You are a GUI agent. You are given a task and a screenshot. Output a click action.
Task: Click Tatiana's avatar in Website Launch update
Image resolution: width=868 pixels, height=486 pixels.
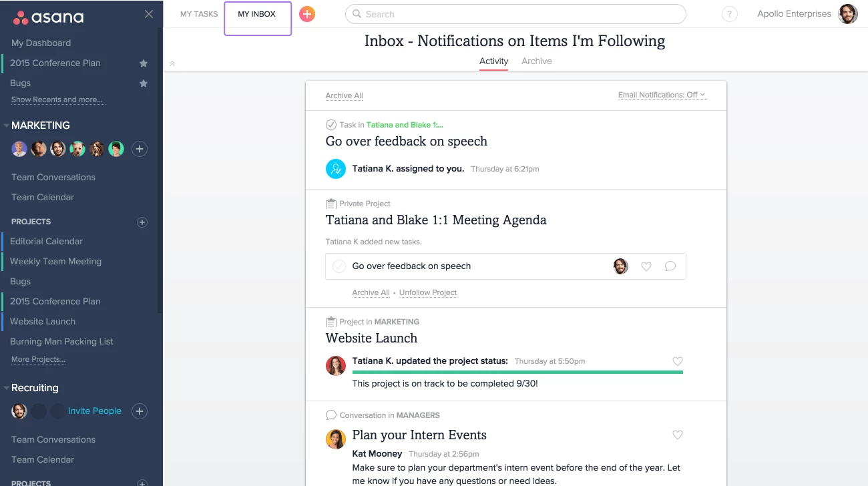point(335,365)
